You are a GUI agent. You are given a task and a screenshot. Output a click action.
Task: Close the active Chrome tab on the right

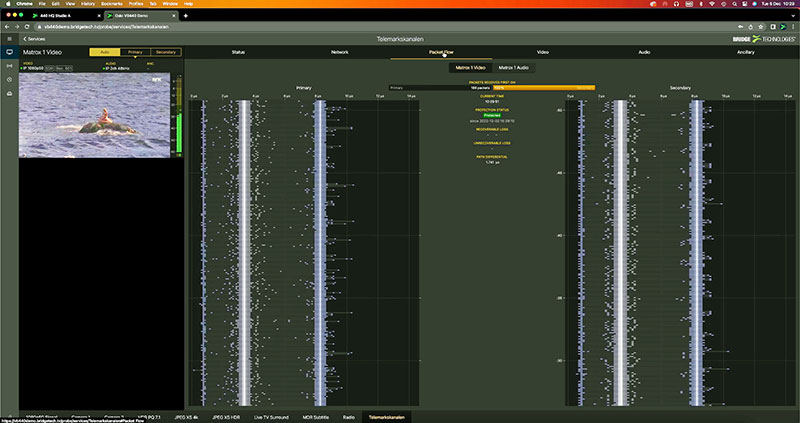[x=174, y=16]
